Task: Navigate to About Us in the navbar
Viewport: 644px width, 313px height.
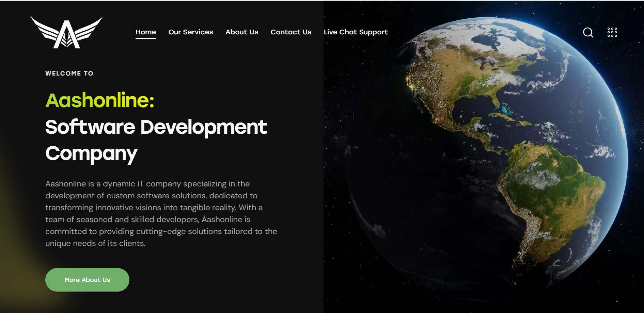Action: (x=242, y=32)
